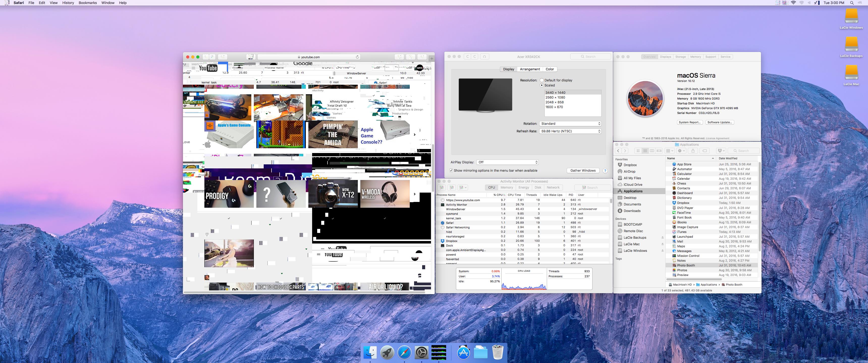Go forward in Finder Applications window
Viewport: 868px width, 363px height.
tap(625, 151)
